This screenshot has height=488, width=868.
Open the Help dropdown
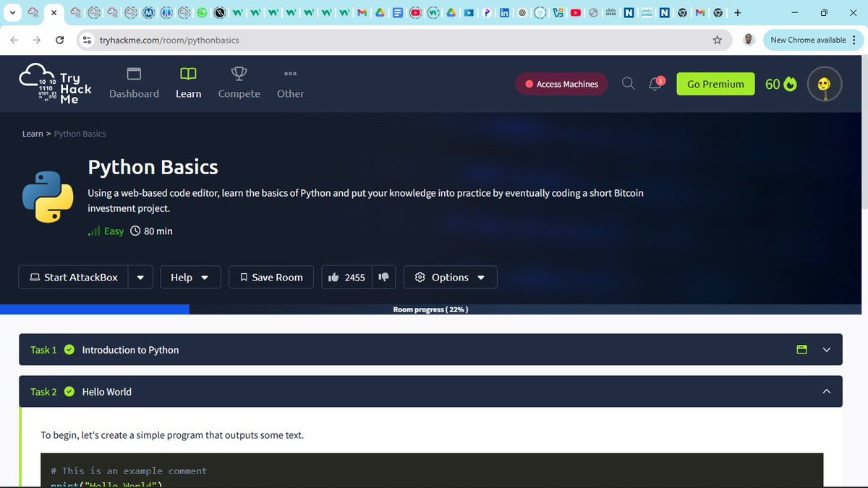(190, 278)
